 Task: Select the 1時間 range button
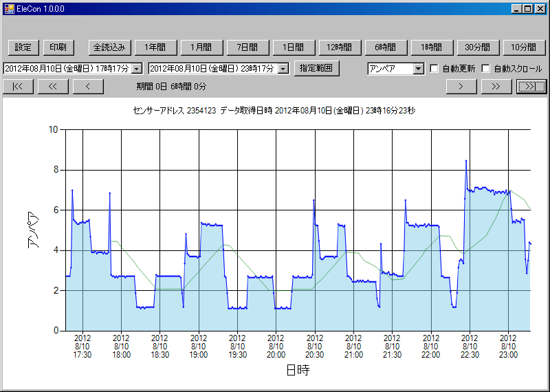[x=432, y=47]
